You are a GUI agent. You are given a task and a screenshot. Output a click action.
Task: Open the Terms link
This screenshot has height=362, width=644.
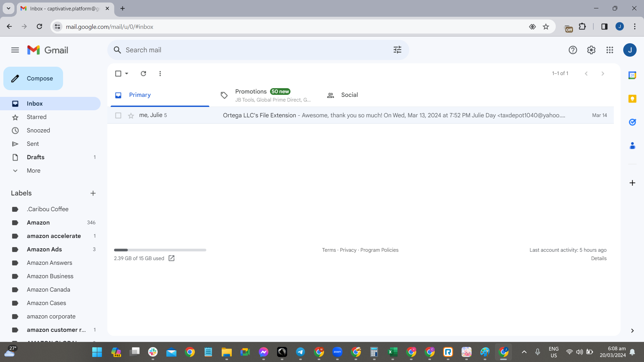coord(329,250)
